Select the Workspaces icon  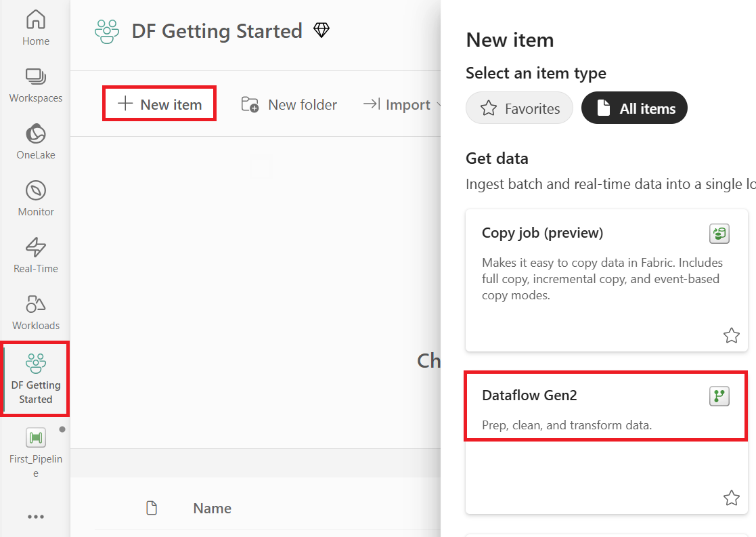coord(35,79)
